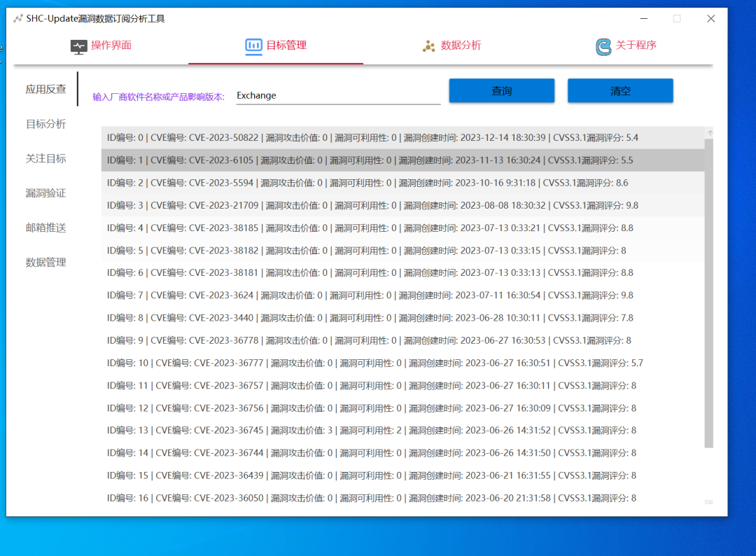Minimize the SHC-Update window
Screen dimensions: 756x556
point(644,19)
